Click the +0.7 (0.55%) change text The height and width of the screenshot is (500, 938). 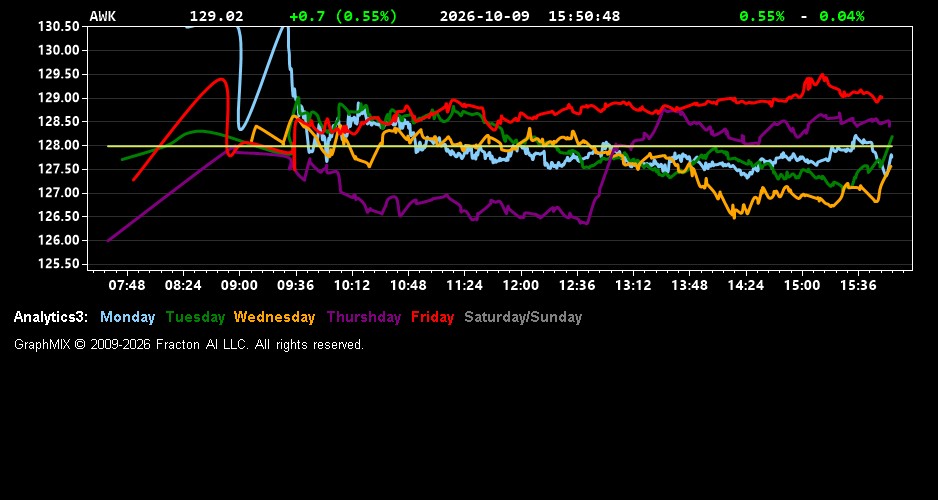[x=343, y=16]
